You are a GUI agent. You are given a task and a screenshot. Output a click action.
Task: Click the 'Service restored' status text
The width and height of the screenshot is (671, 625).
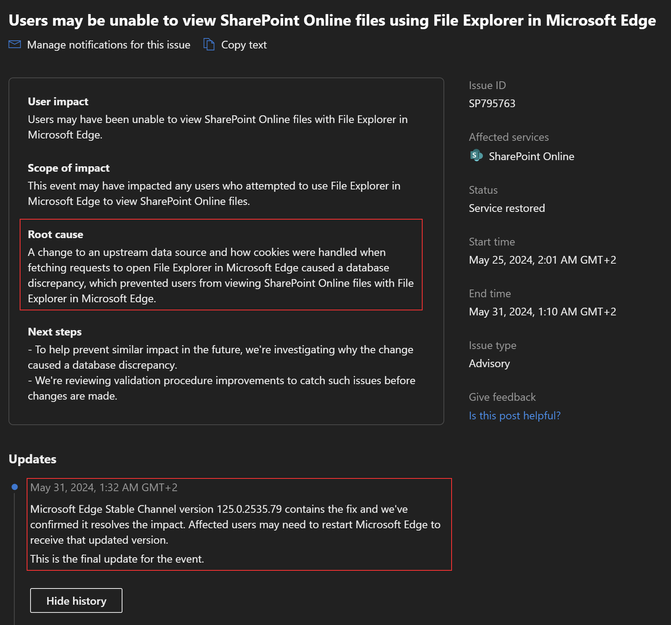click(507, 208)
